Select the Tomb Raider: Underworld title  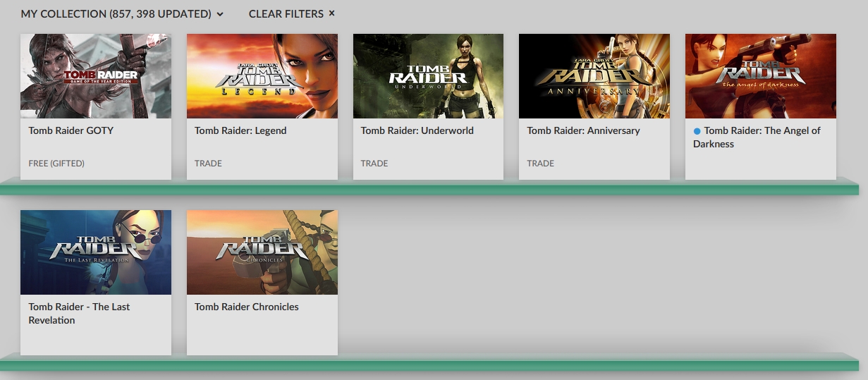tap(417, 130)
